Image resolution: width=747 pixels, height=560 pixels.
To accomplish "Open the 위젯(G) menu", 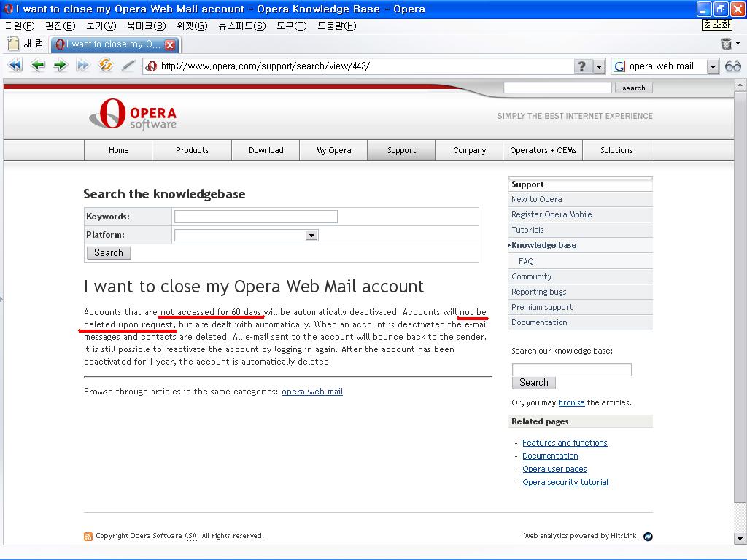I will 192,26.
